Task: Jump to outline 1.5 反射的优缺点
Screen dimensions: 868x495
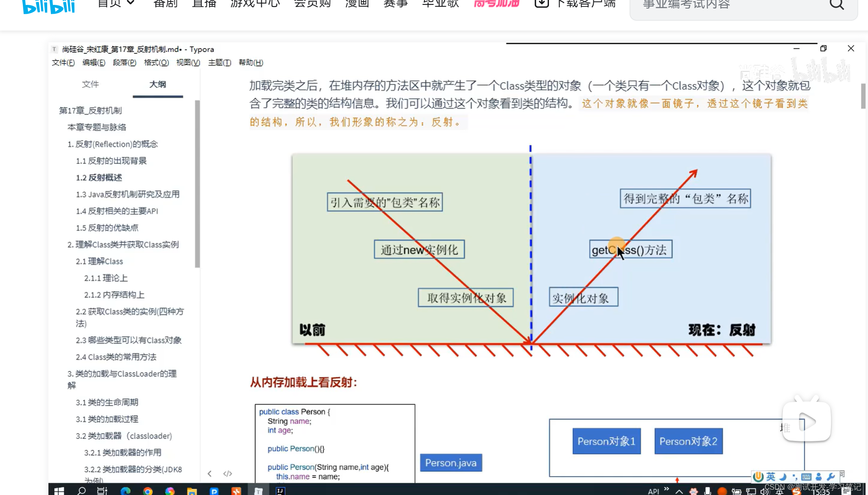Action: point(107,228)
